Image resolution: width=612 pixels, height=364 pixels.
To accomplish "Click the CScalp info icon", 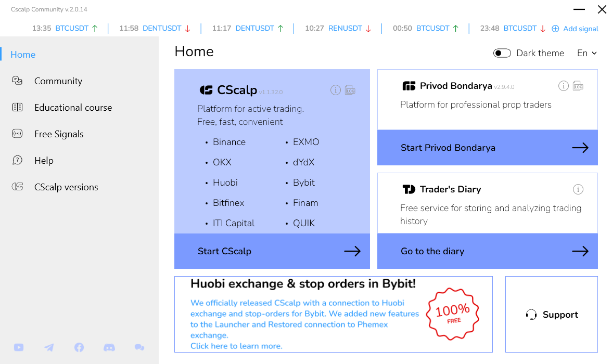I will click(336, 90).
